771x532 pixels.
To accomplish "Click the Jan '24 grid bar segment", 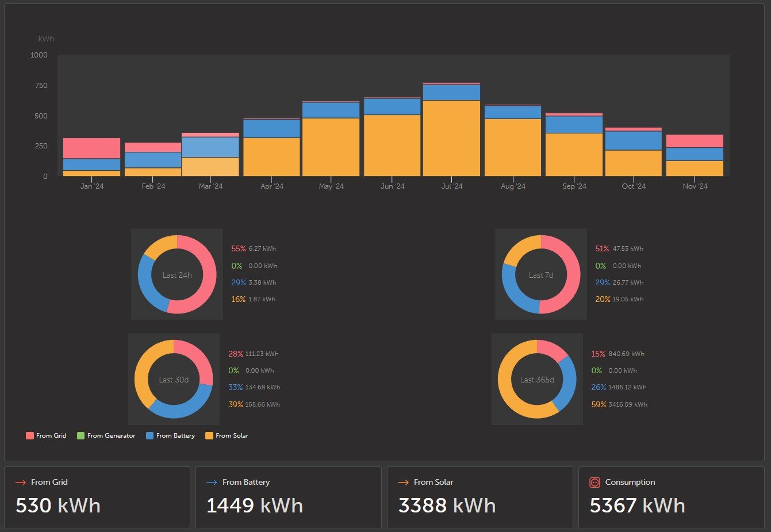I will coord(91,148).
